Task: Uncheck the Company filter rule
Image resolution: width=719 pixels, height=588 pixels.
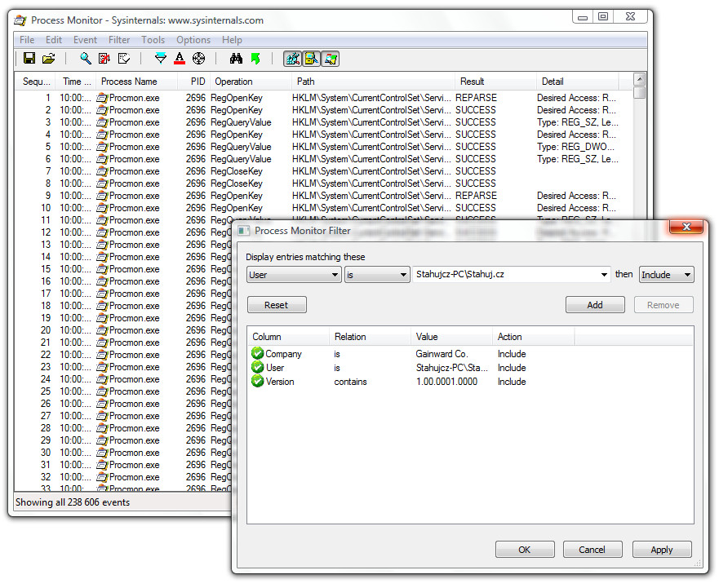Action: click(x=257, y=353)
